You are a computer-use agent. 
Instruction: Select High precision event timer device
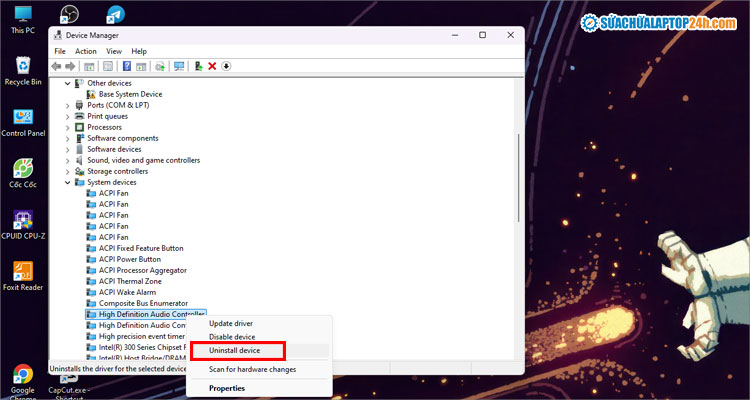click(135, 336)
